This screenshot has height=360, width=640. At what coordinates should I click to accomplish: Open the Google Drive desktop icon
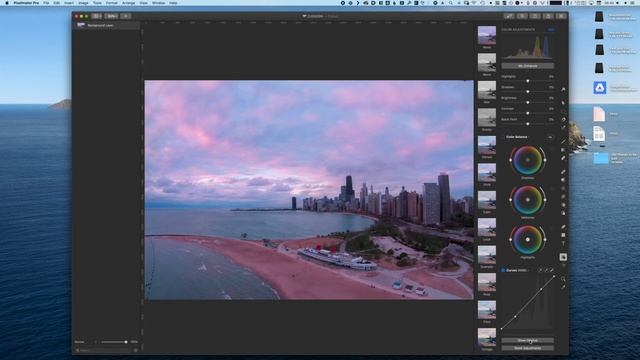[x=599, y=88]
